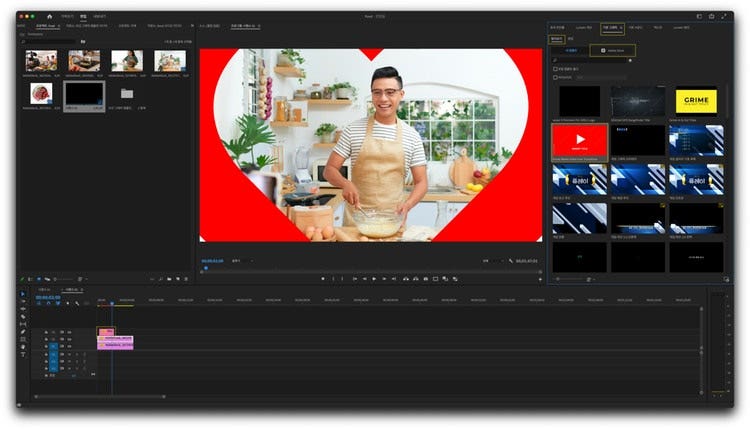The width and height of the screenshot is (750, 429).
Task: Select the Selection tool in the timeline toolbar
Action: click(x=23, y=294)
